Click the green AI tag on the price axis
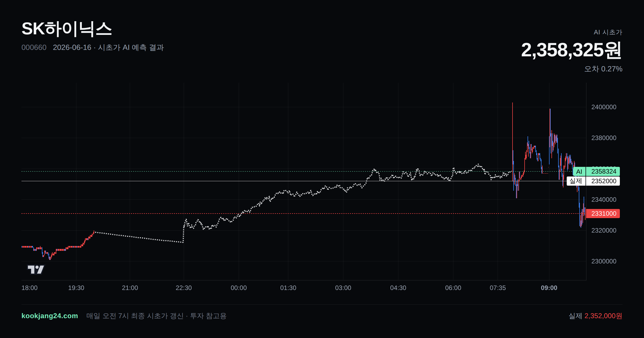Screen dimensions: 644x338 tap(579, 171)
